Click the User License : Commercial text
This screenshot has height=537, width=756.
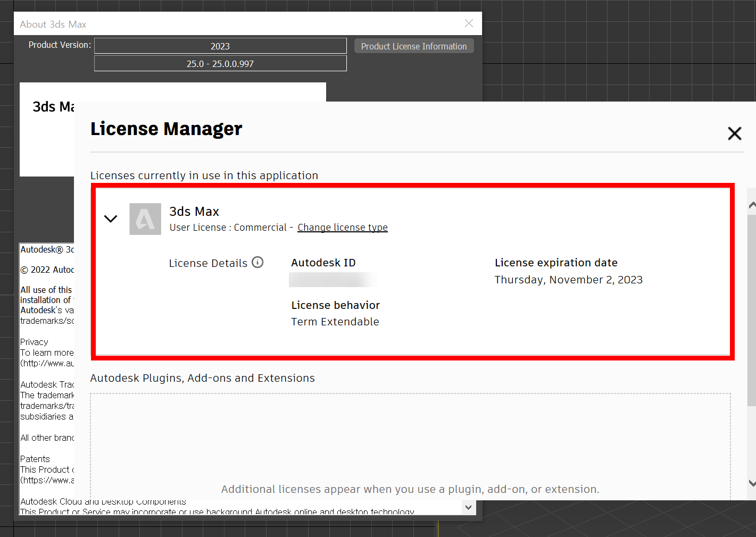pos(228,228)
